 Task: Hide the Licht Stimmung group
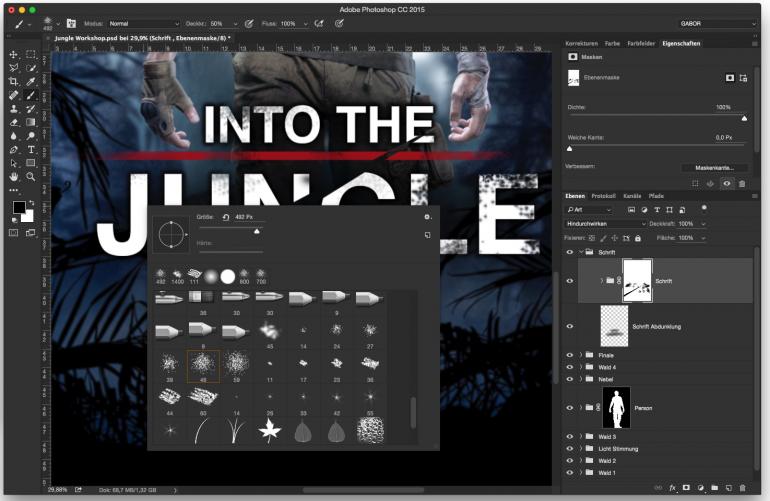(x=570, y=448)
